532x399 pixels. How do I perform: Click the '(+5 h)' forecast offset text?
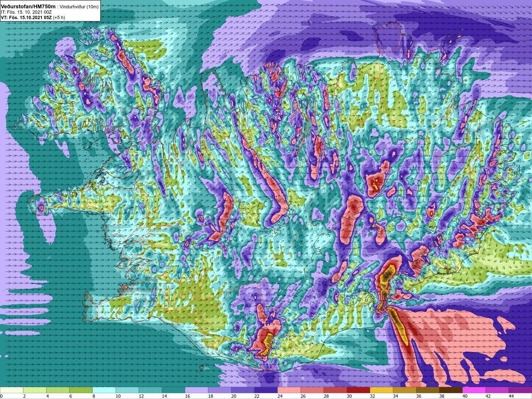click(58, 17)
